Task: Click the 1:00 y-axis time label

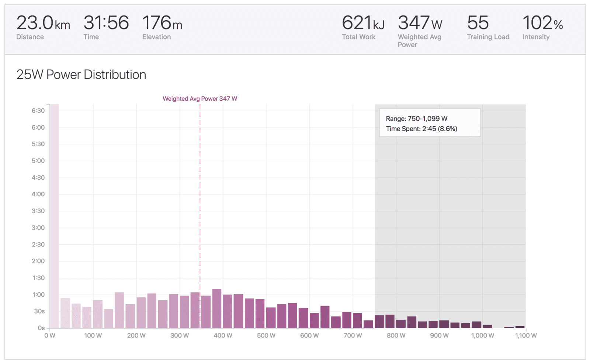Action: coord(38,295)
